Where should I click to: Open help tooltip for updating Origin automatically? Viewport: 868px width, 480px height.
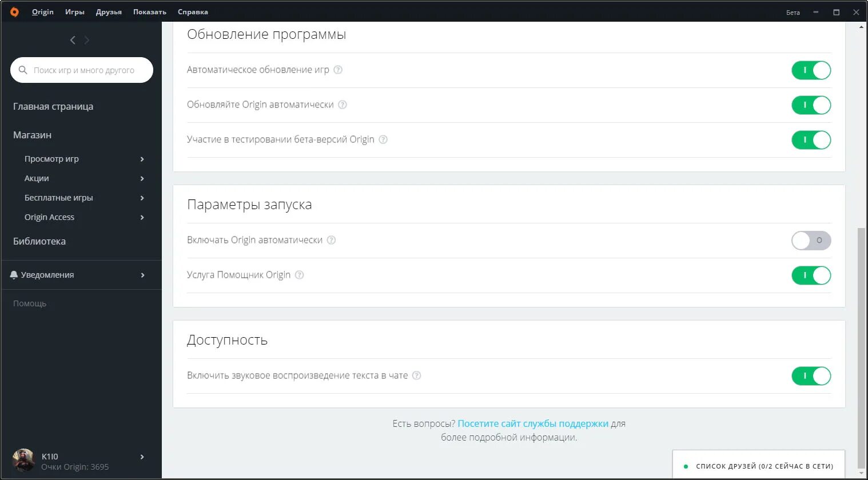(343, 105)
